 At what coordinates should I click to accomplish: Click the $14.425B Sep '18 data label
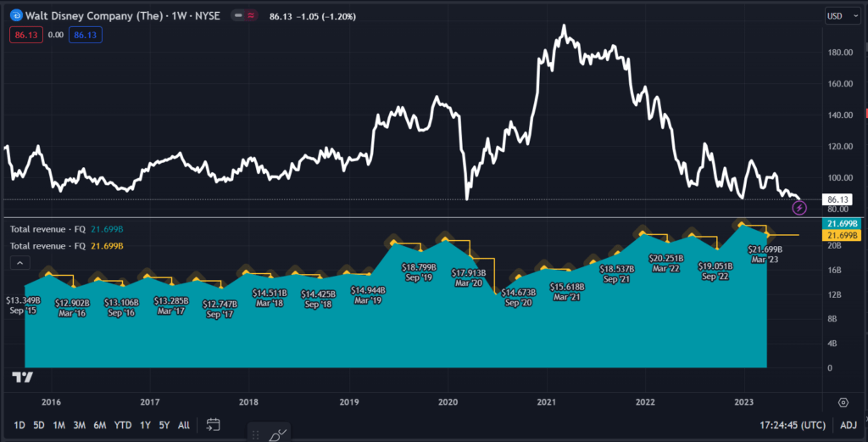pyautogui.click(x=319, y=299)
